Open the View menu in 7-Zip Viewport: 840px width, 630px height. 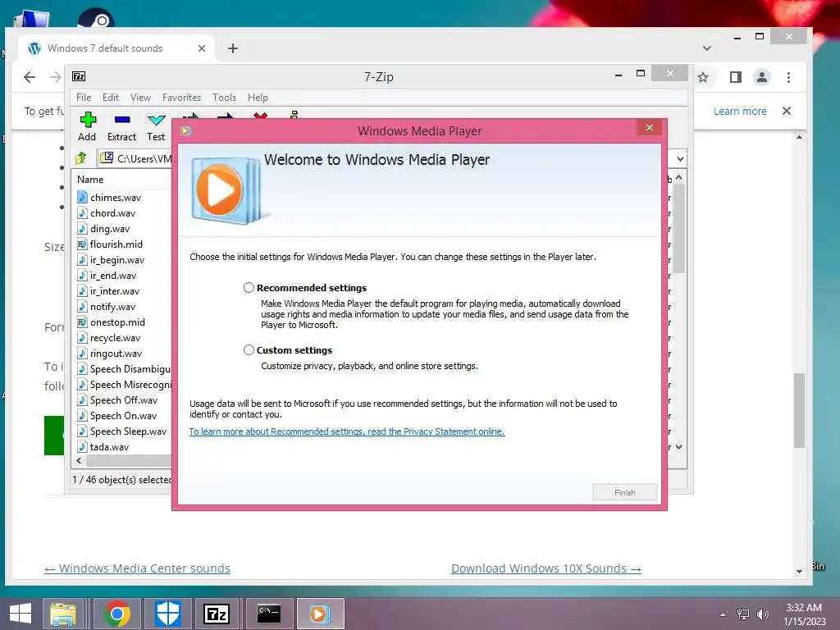pyautogui.click(x=140, y=98)
